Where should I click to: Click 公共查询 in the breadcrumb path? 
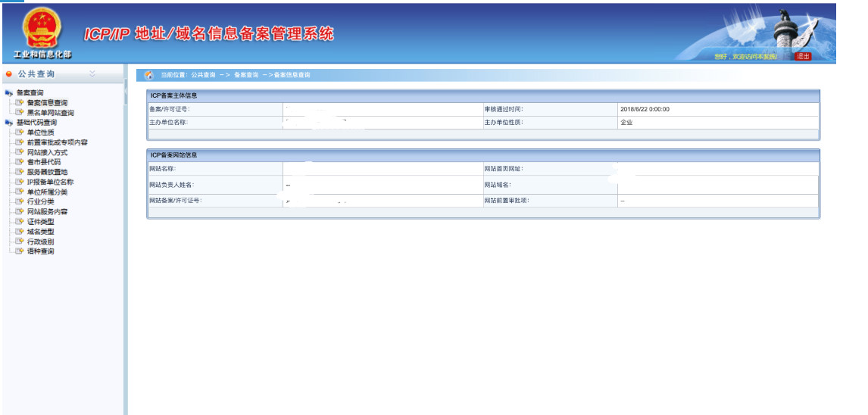pos(203,75)
